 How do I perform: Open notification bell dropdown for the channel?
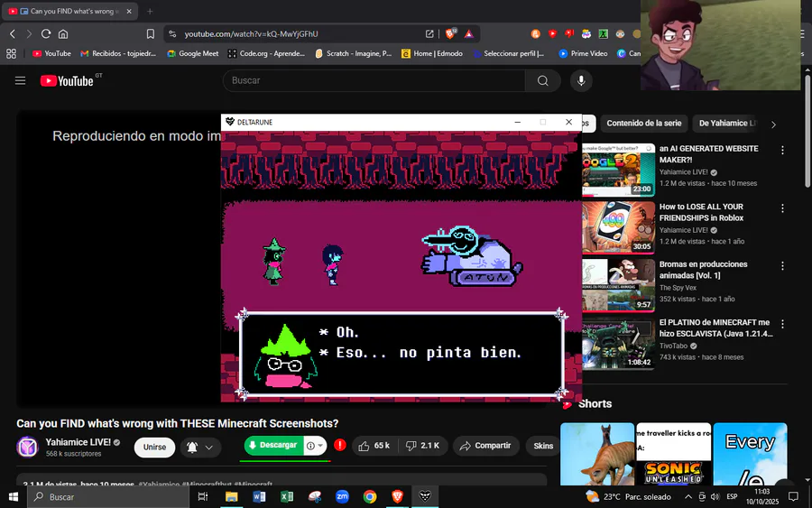click(x=201, y=447)
